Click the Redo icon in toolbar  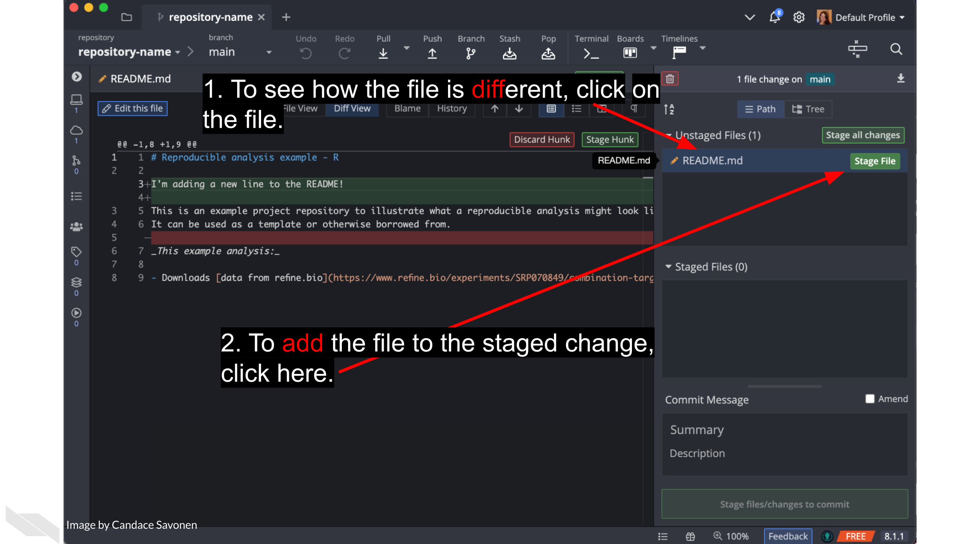click(344, 53)
